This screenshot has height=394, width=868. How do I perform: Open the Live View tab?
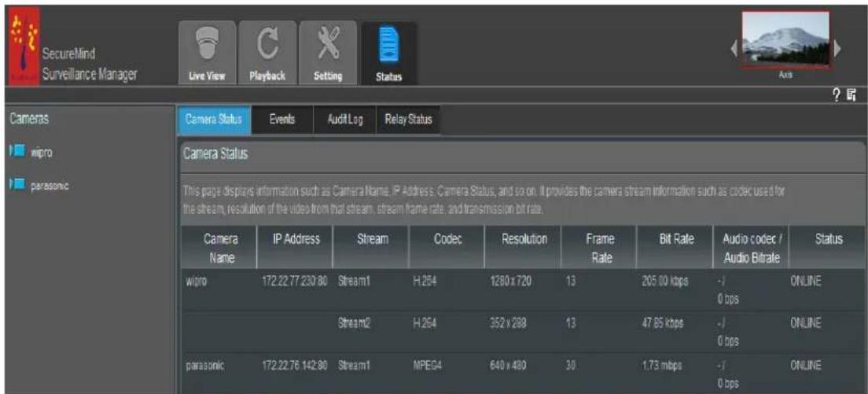(207, 54)
